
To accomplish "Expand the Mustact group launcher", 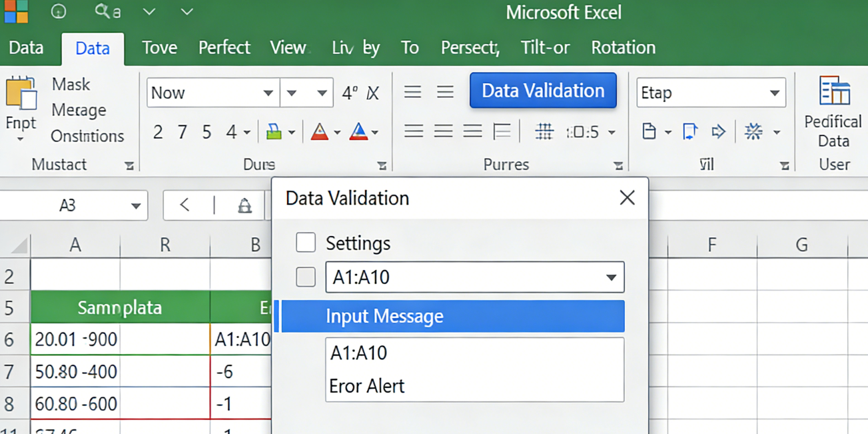I will (x=129, y=165).
